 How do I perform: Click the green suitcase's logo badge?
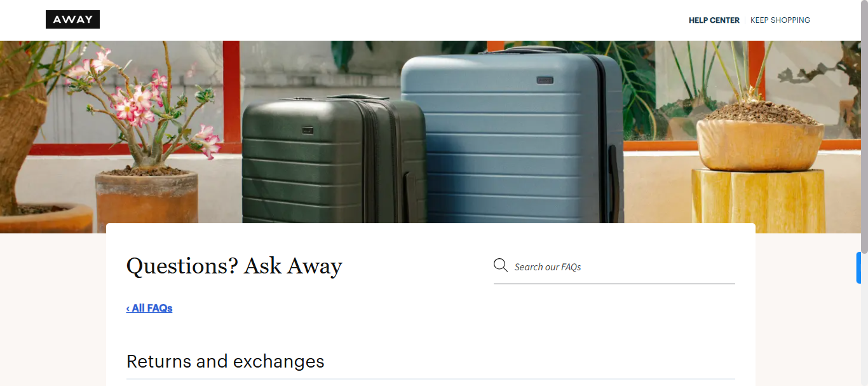click(308, 130)
